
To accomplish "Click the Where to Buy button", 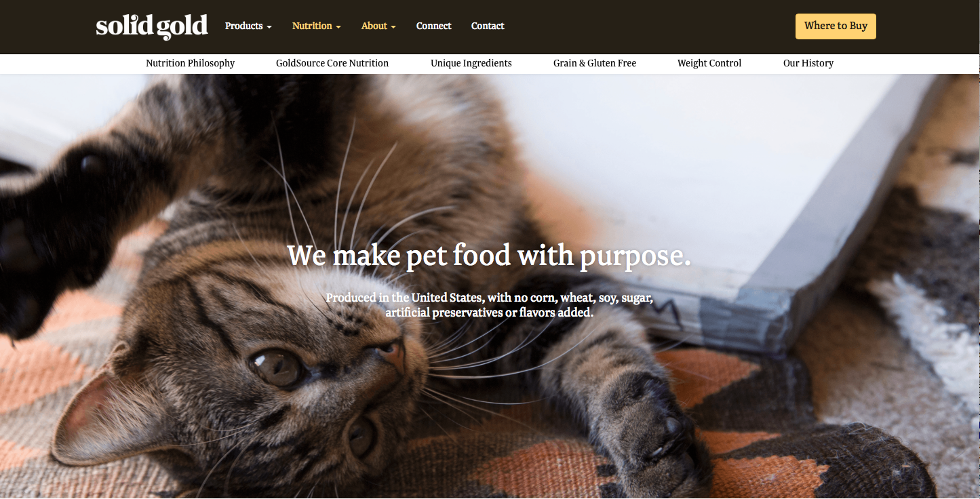I will point(836,26).
